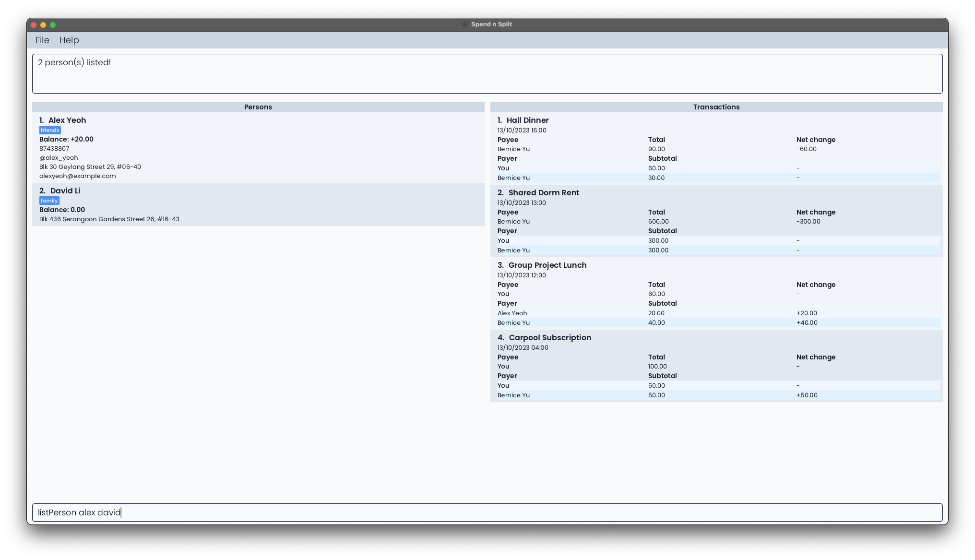Click the Persons panel header
975x560 pixels.
point(258,107)
